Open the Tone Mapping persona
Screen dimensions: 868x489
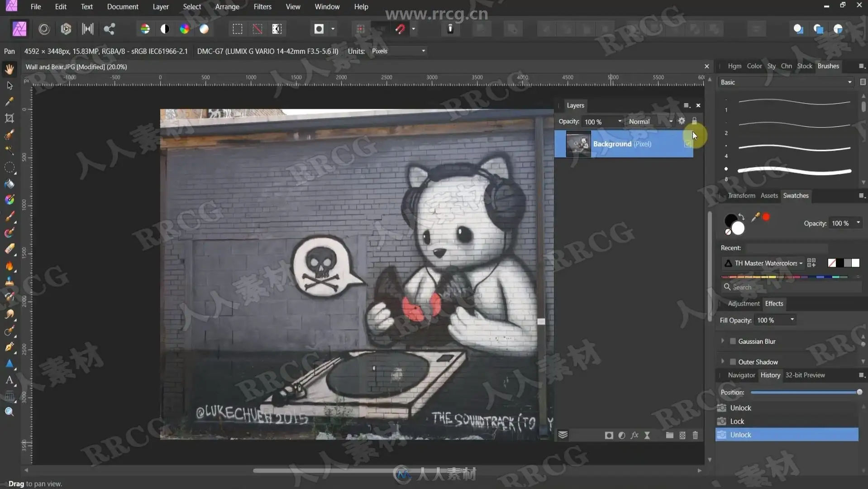coord(88,29)
